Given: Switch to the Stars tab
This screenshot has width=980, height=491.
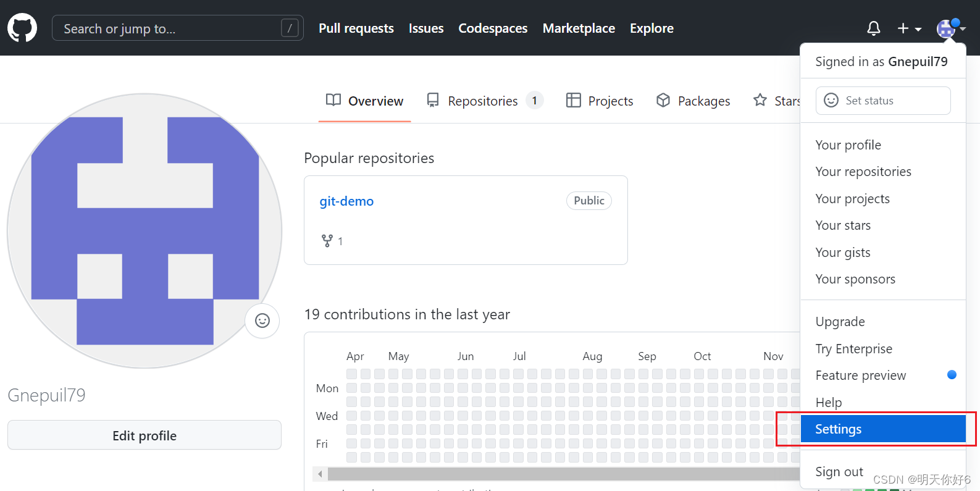Looking at the screenshot, I should (x=776, y=101).
